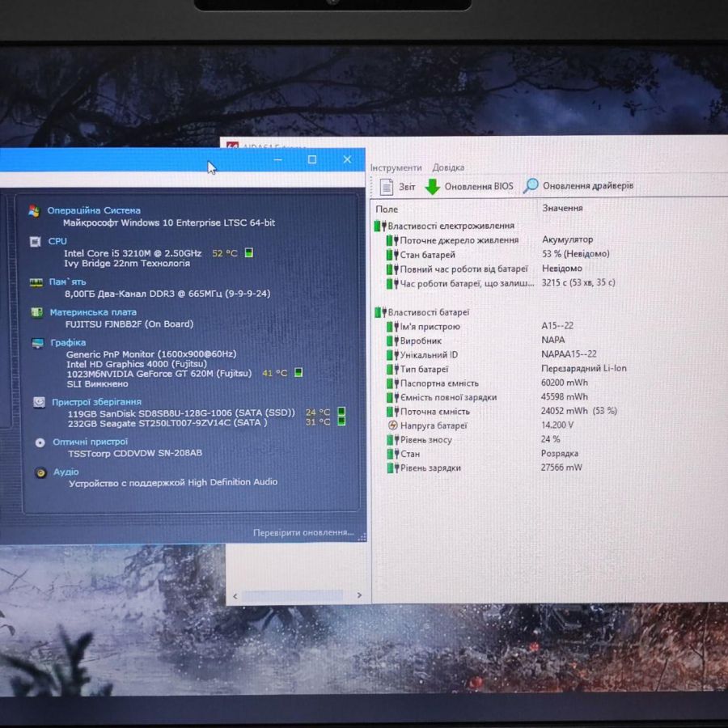Click the motherboard icon in Speccy
Viewport: 728px width, 728px height.
coord(36,312)
